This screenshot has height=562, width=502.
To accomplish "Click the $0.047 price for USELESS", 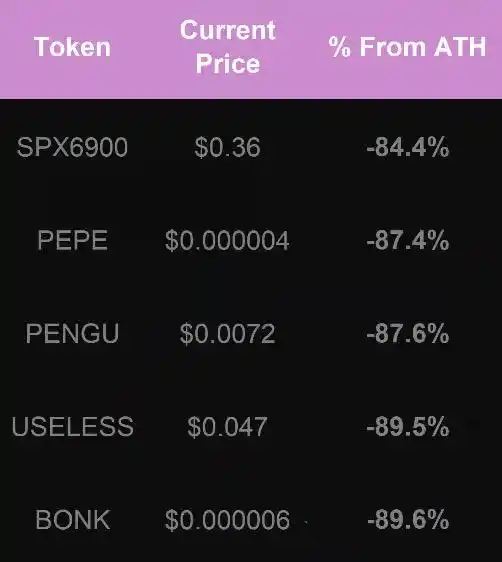I will 227,427.
